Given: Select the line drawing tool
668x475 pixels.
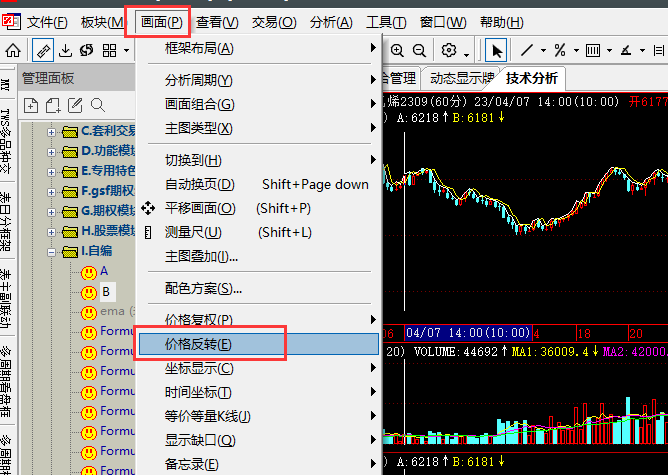Looking at the screenshot, I should [x=527, y=50].
